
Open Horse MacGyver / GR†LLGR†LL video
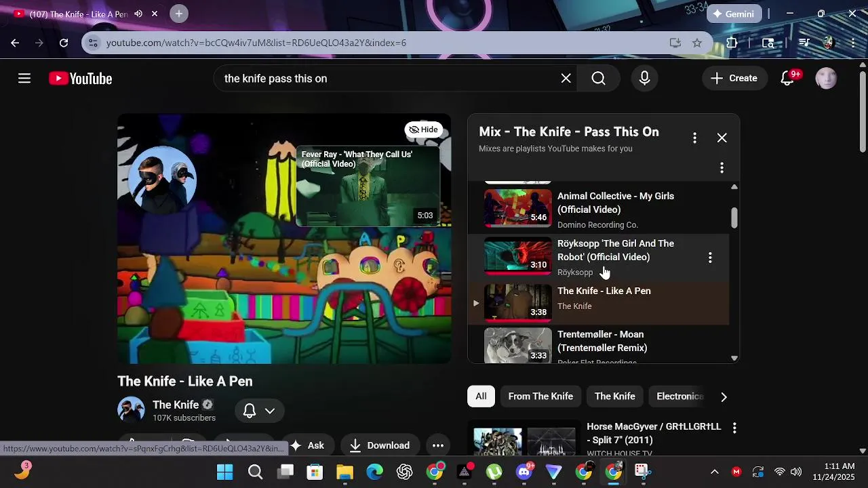[x=654, y=433]
